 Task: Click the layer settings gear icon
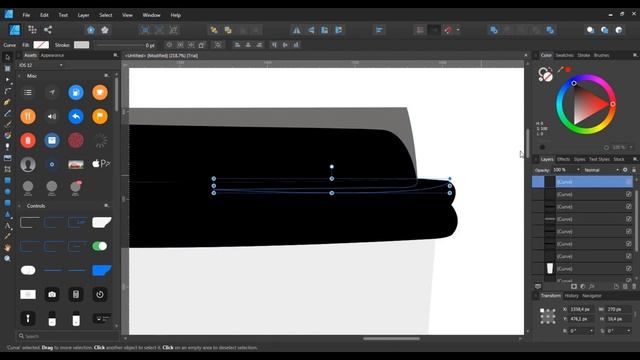[x=625, y=170]
